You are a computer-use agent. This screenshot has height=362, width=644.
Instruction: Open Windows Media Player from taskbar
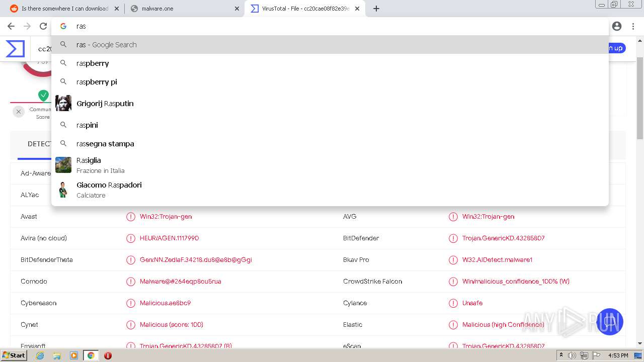74,355
